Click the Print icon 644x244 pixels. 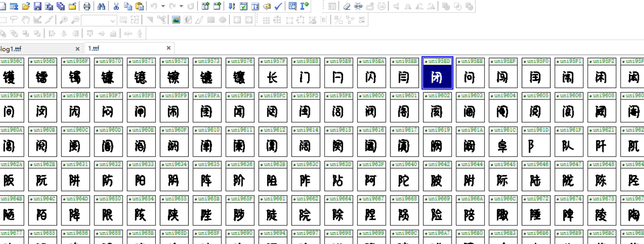click(87, 6)
